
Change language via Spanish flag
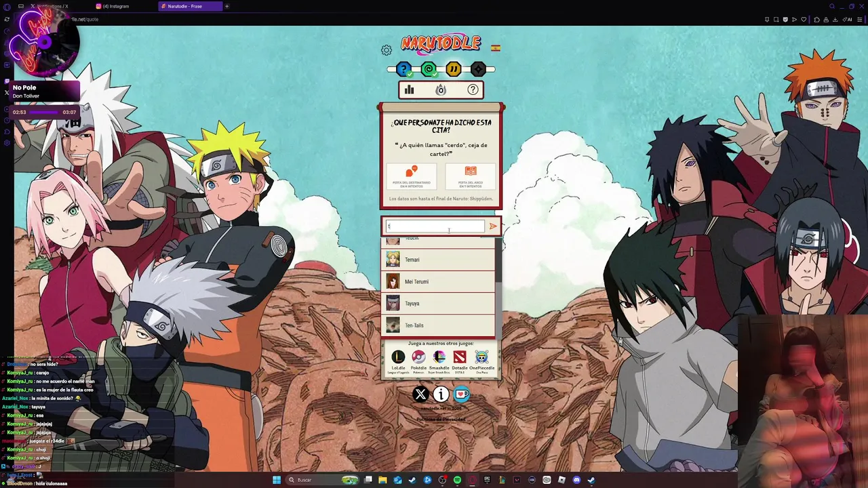click(x=496, y=48)
